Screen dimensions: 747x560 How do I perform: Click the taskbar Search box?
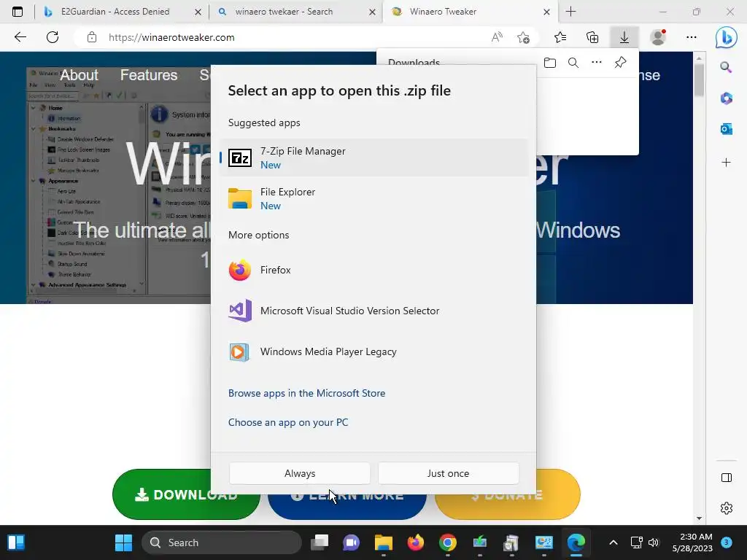222,542
